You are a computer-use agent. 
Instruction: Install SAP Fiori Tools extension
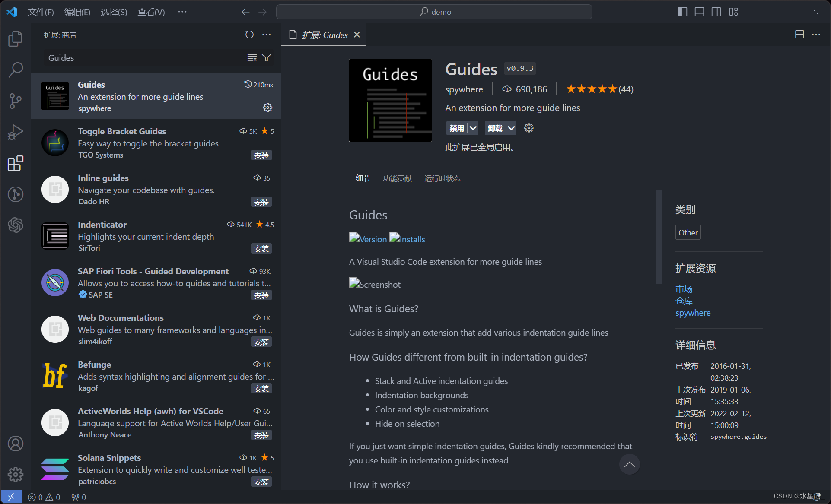[261, 295]
